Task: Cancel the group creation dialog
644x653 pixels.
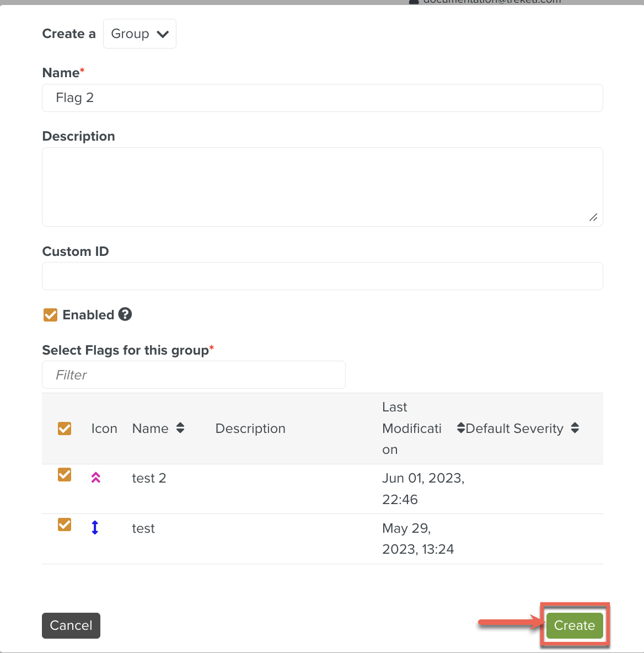Action: (x=71, y=625)
